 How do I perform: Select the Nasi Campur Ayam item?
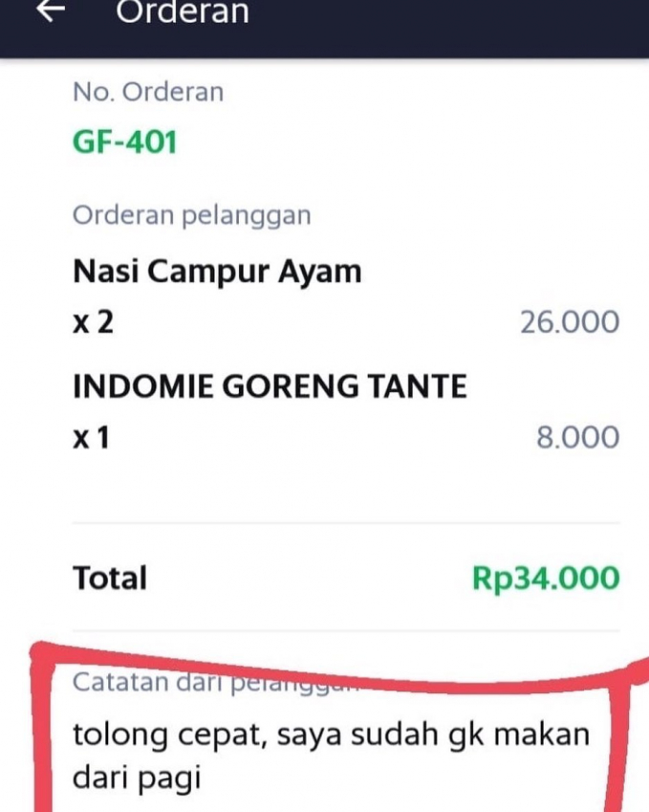click(217, 272)
